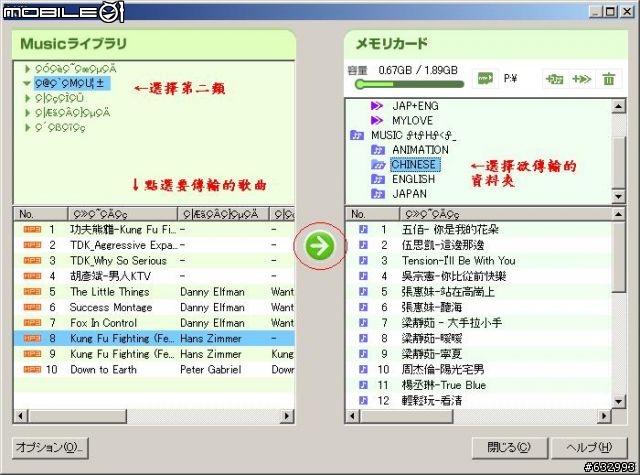The image size is (640, 475).
Task: Select library track 8 Kung Fu Fighting
Action: 154,338
